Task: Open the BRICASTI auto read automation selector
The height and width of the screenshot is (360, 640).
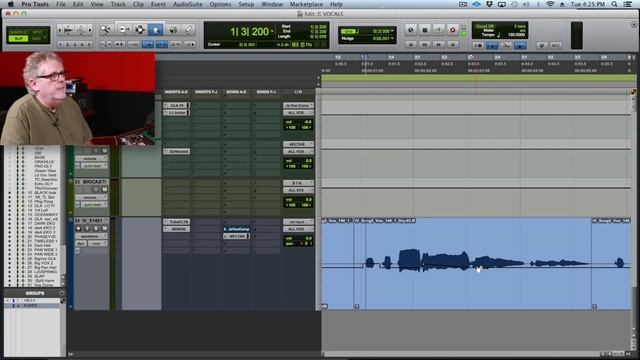Action: pyautogui.click(x=94, y=204)
